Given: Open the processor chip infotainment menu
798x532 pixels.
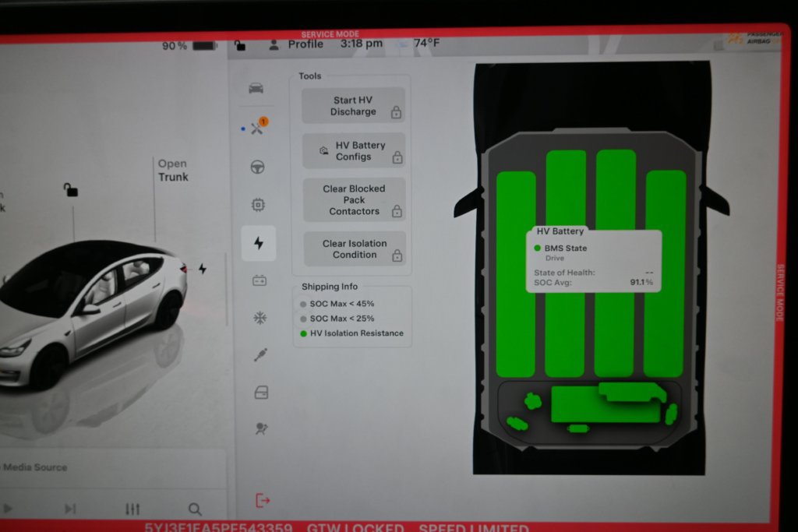Looking at the screenshot, I should pyautogui.click(x=258, y=204).
